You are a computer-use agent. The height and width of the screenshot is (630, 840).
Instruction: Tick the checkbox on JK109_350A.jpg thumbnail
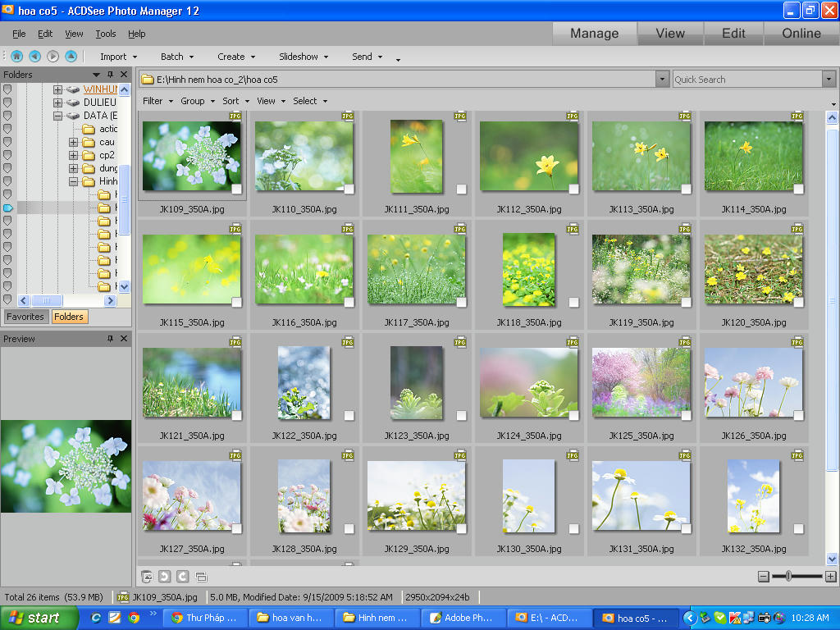click(236, 189)
